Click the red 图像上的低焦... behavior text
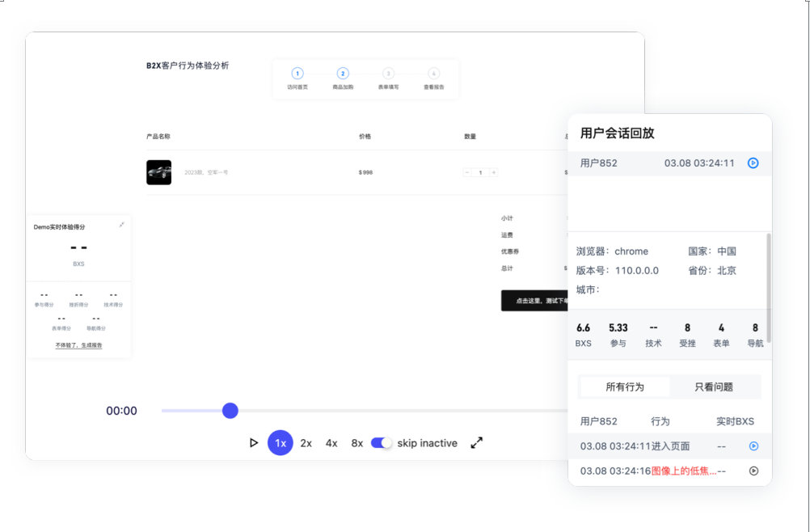 684,471
